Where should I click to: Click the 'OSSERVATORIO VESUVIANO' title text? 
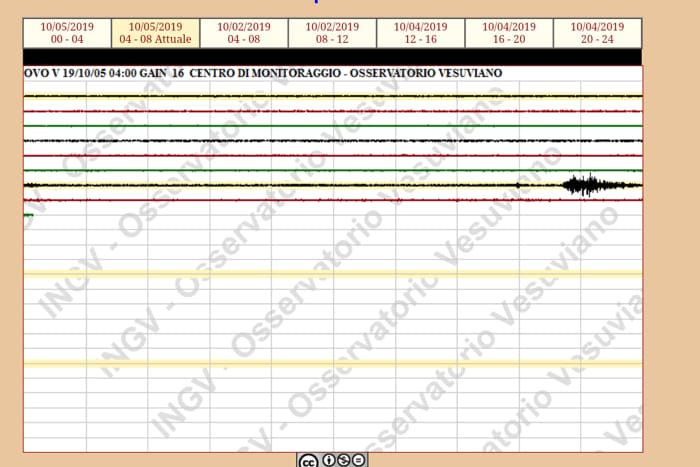point(426,73)
